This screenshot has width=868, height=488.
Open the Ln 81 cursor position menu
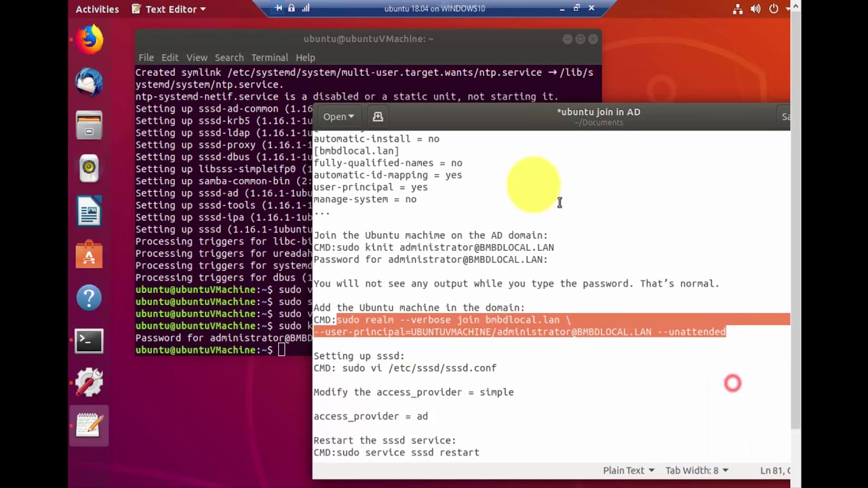[x=775, y=470]
